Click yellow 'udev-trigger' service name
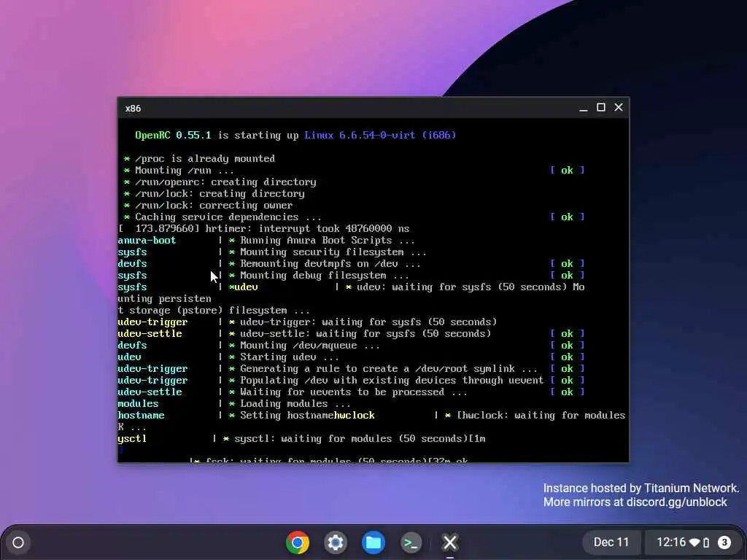The width and height of the screenshot is (747, 560). tap(152, 322)
